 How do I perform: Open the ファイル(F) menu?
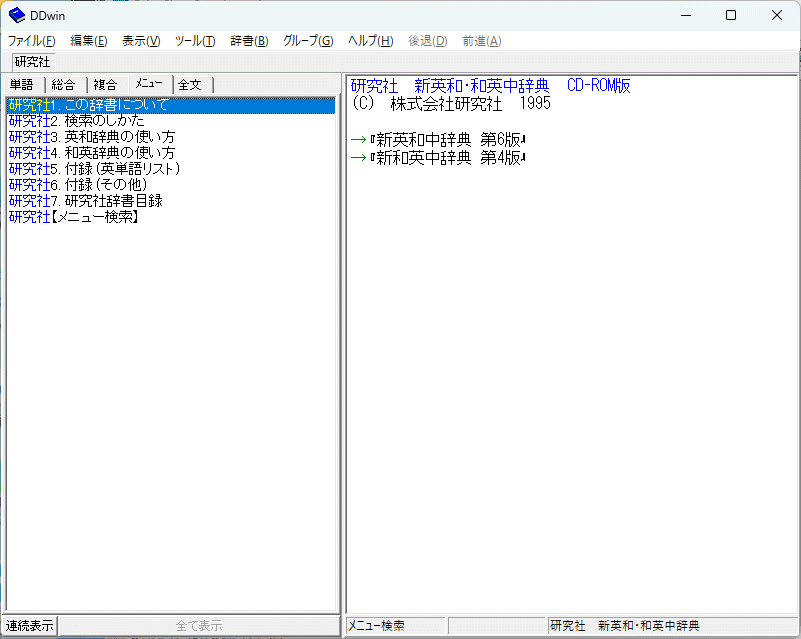(32, 41)
